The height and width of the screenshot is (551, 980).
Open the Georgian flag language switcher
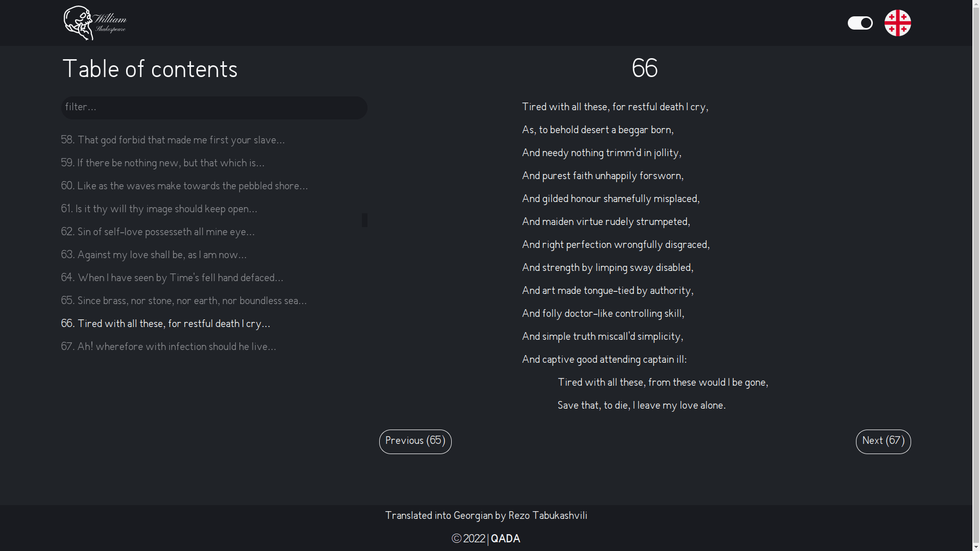coord(897,23)
